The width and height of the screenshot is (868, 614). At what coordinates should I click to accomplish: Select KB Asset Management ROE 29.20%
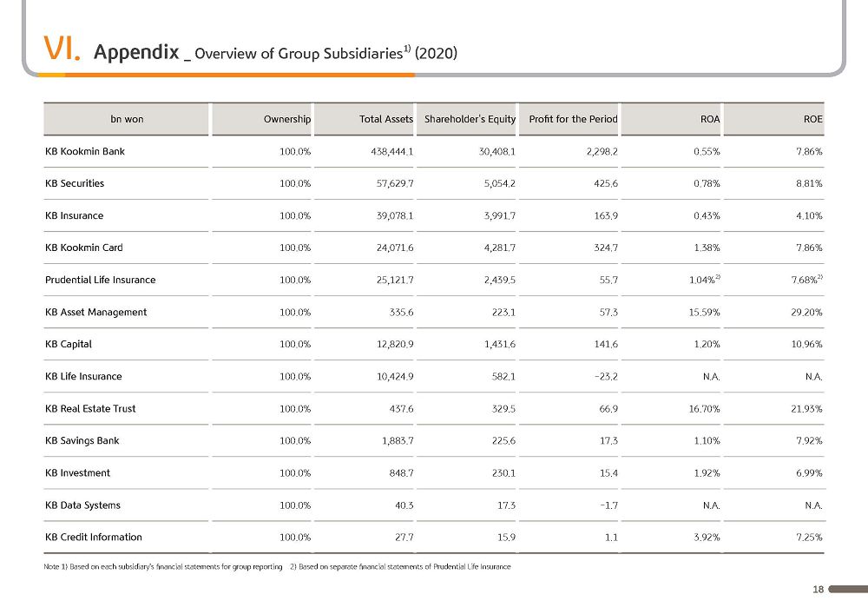pyautogui.click(x=806, y=313)
